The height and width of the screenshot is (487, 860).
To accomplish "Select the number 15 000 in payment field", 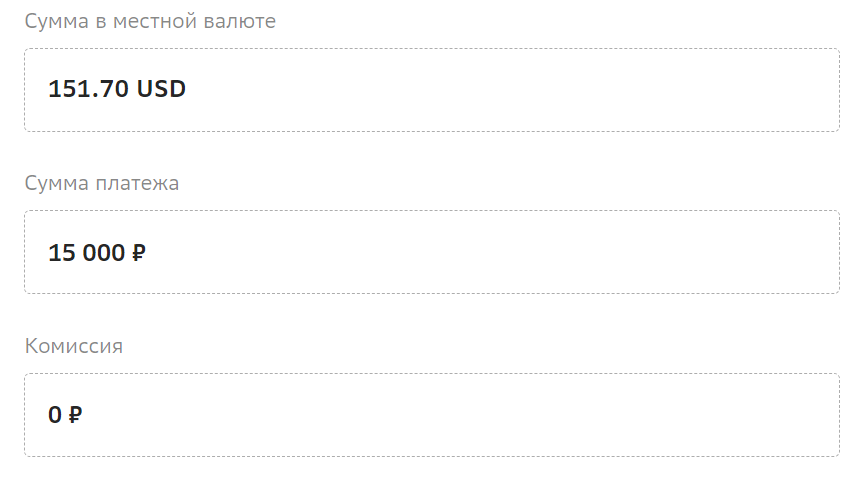I will [x=86, y=252].
